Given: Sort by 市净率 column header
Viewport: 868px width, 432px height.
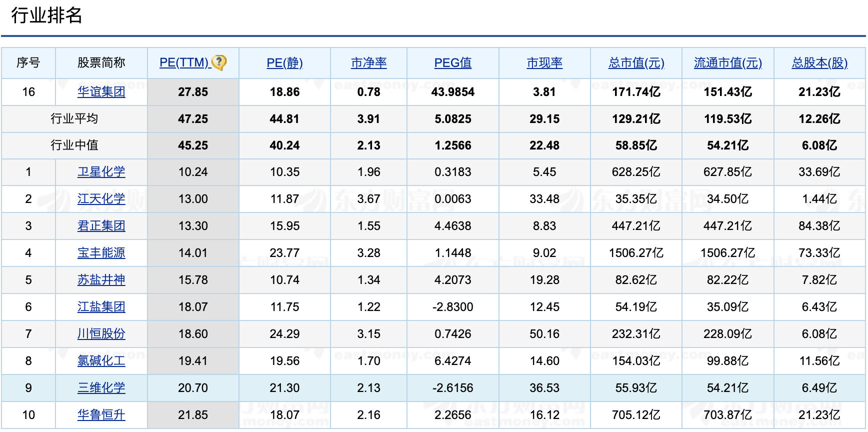Looking at the screenshot, I should tap(369, 63).
